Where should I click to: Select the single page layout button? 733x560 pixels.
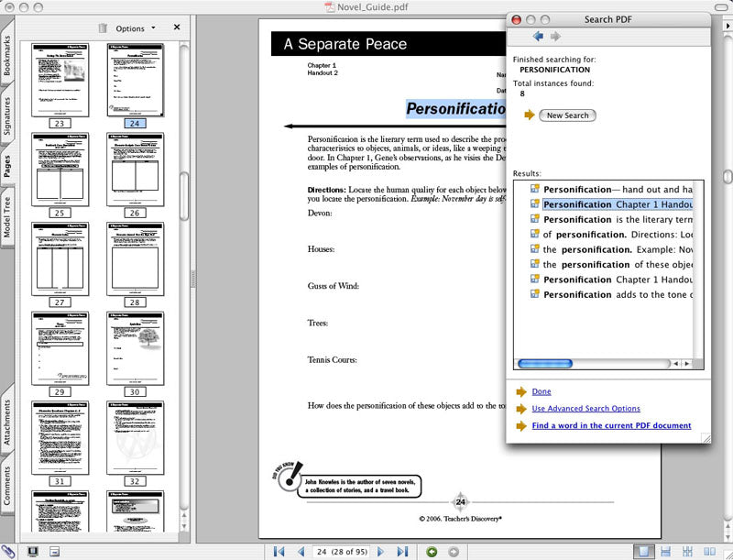click(x=644, y=551)
